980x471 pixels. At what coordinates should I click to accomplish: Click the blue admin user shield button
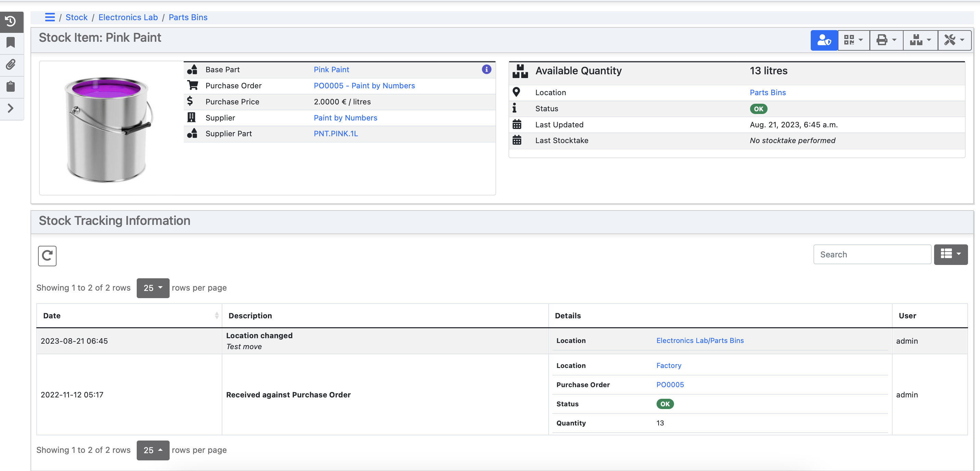coord(824,40)
